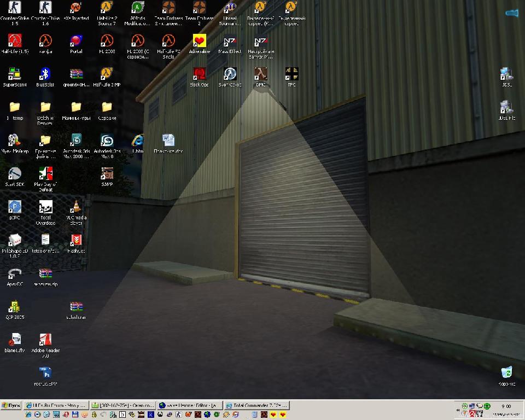Select the Unreal Tournament desktop icon
Viewport: 525px width, 420px height.
(230, 13)
